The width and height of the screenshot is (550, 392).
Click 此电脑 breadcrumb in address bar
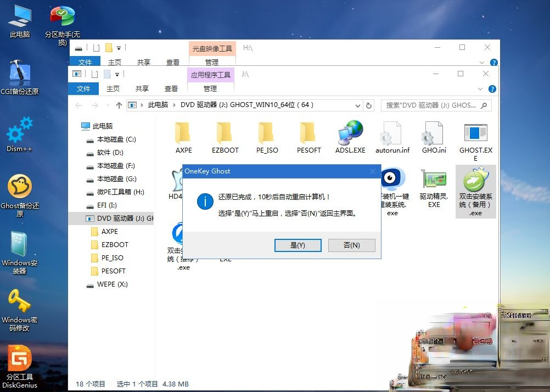click(158, 105)
